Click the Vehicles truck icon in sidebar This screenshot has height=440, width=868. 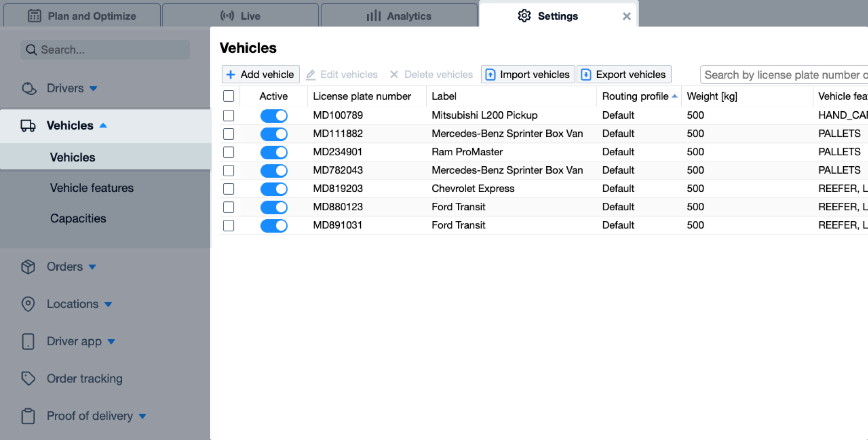click(x=28, y=125)
